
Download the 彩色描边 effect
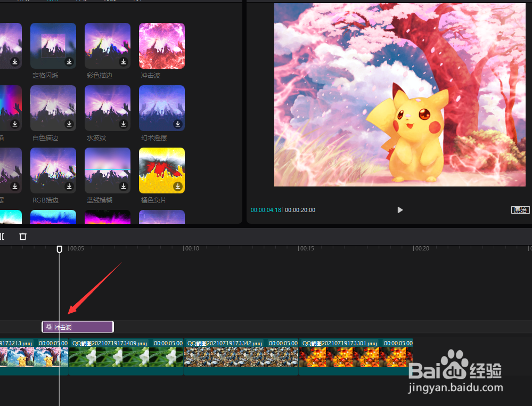(124, 61)
